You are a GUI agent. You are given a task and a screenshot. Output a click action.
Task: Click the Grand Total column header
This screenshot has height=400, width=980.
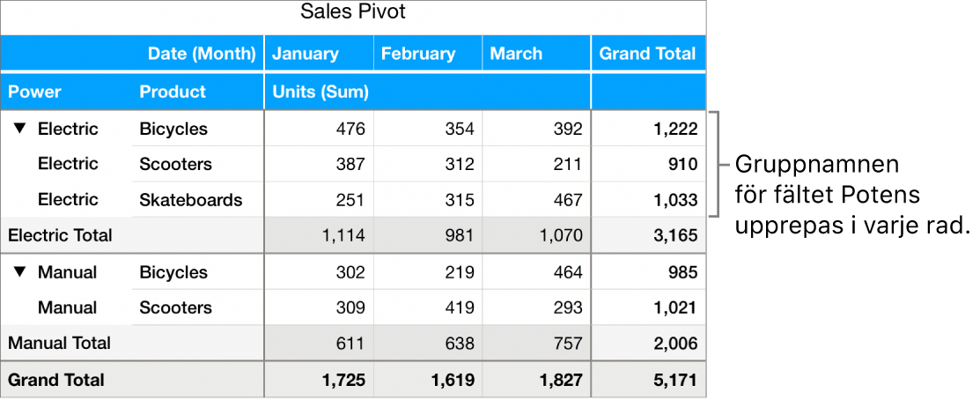tap(647, 54)
